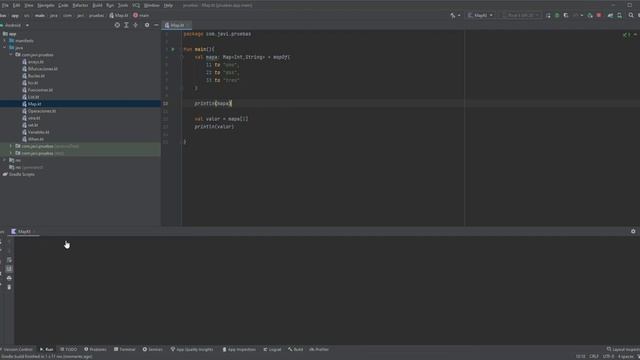Select the MapKt run output tab
Image resolution: width=640 pixels, height=360 pixels.
24,231
